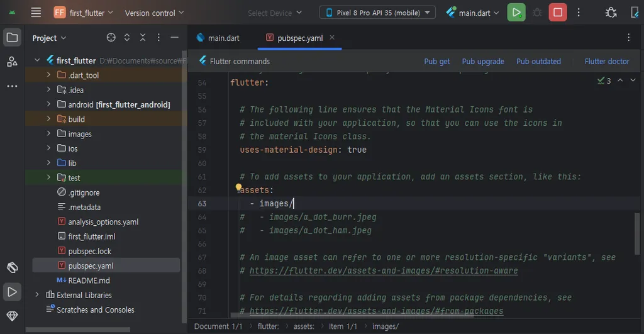Expand the lib folder
This screenshot has height=334, width=644.
[x=48, y=163]
